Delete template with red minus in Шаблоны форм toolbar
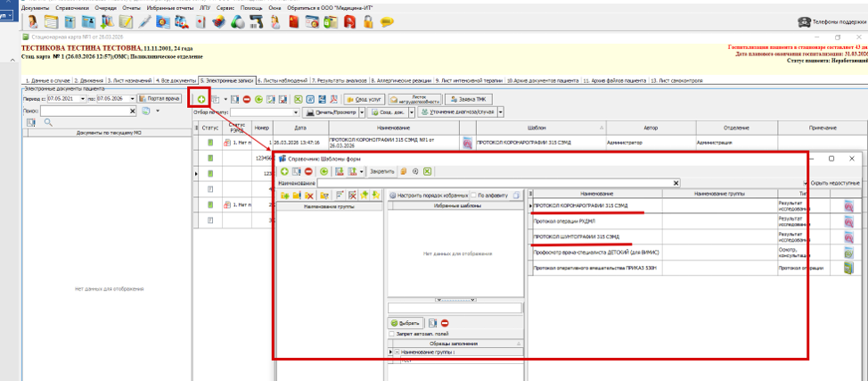This screenshot has height=381, width=868. coord(308,171)
